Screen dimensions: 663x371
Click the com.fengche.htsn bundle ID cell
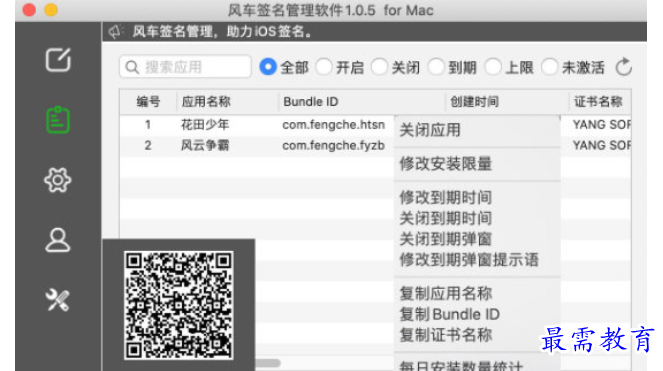point(334,125)
